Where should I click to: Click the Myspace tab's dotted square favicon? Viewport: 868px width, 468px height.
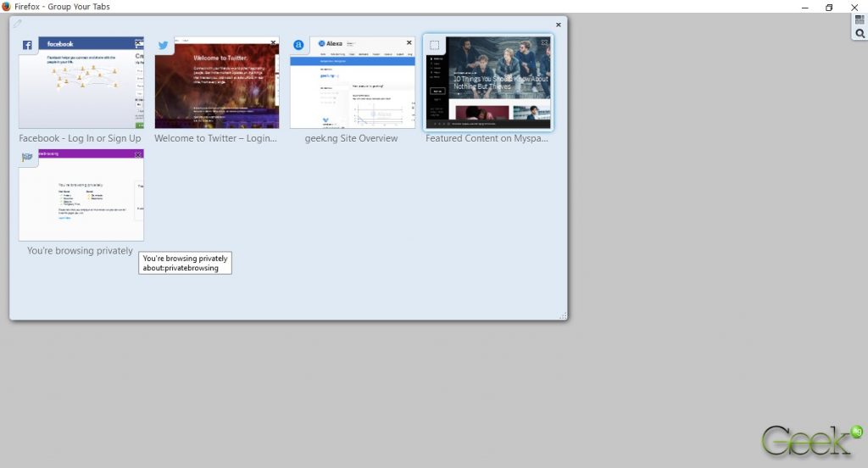click(435, 46)
